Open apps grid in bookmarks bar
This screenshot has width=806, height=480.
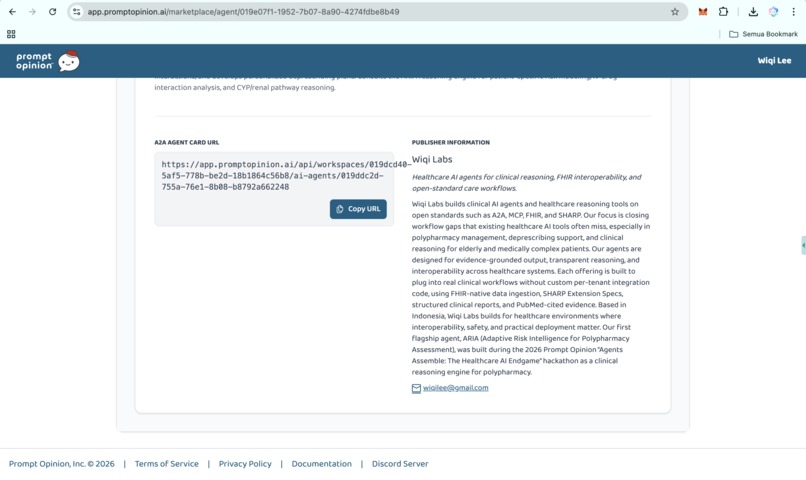tap(11, 34)
